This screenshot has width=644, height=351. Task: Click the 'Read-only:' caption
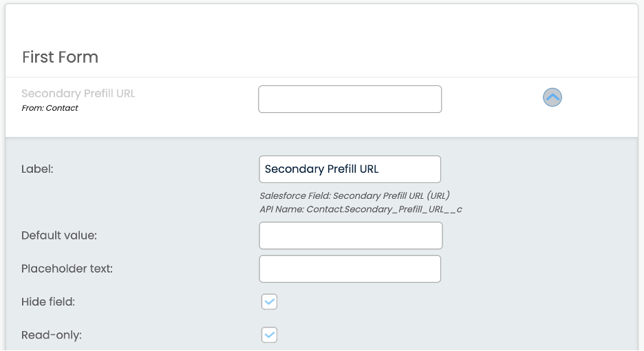point(52,335)
